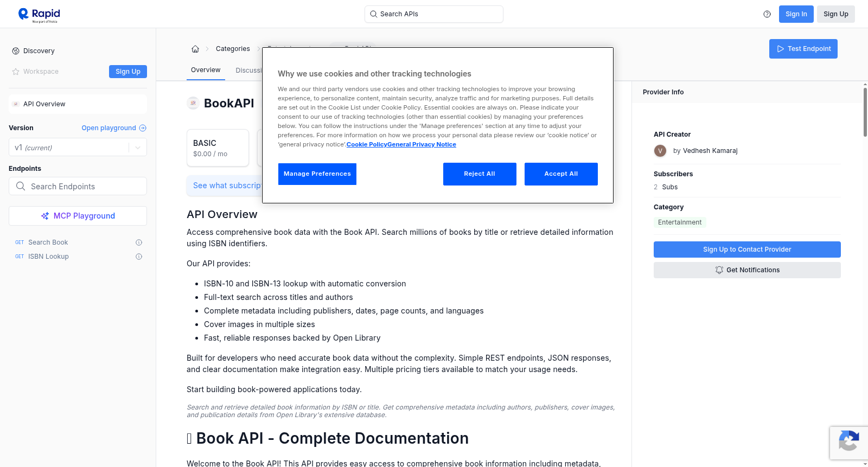Click the info icon beside ISBN Lookup
Image resolution: width=868 pixels, height=467 pixels.
pos(139,257)
